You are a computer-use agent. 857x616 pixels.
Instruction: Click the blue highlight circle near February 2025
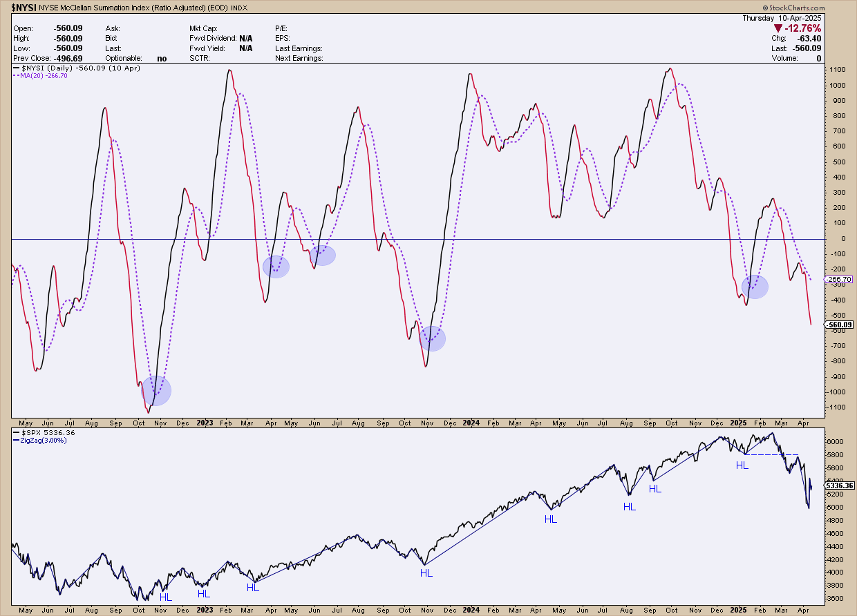click(755, 286)
